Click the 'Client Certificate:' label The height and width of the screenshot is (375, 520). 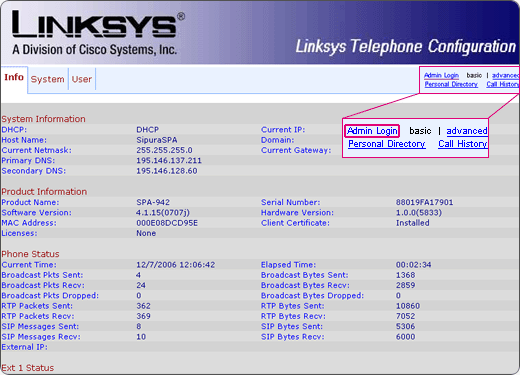click(x=295, y=223)
